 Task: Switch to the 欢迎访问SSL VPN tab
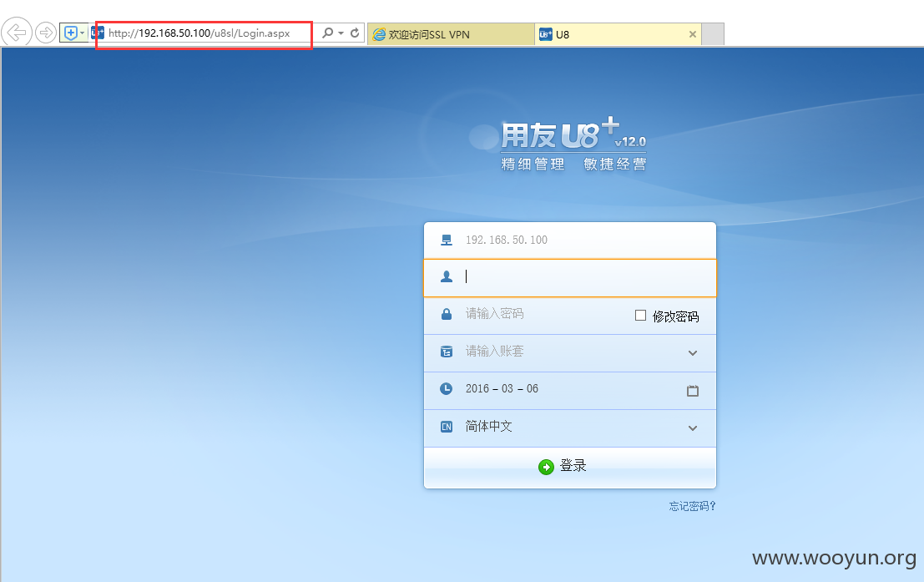click(452, 35)
